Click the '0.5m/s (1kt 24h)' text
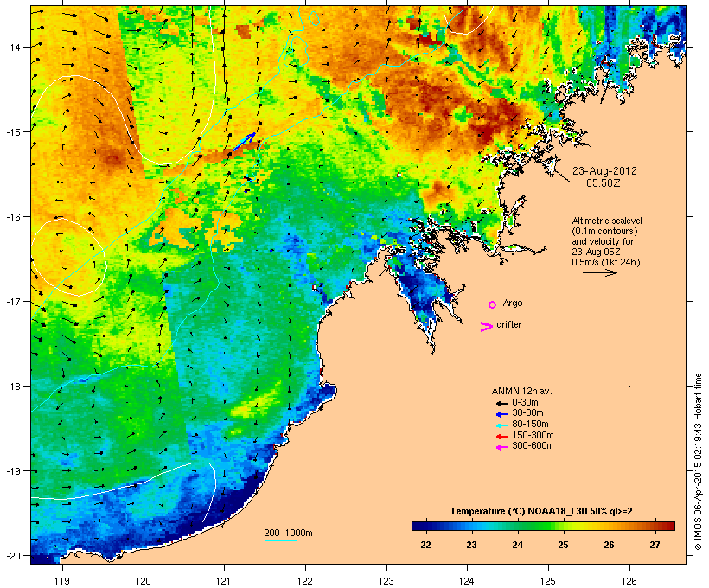Image resolution: width=709 pixels, height=588 pixels. pos(606,262)
